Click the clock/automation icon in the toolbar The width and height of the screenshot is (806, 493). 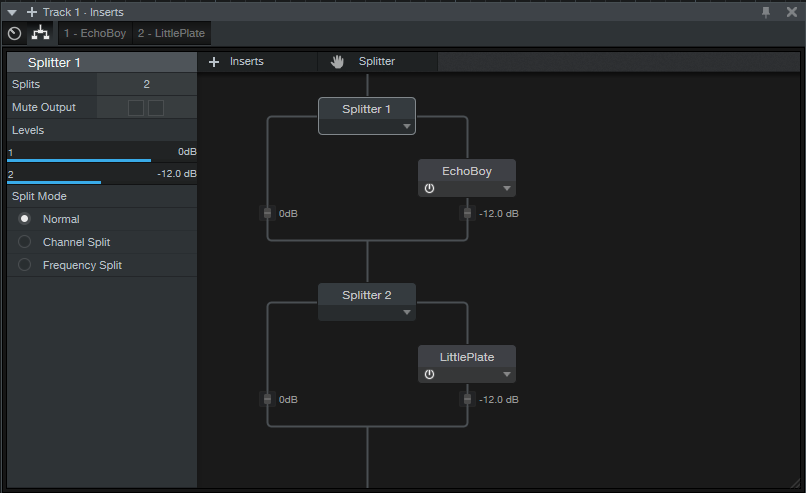pos(14,33)
